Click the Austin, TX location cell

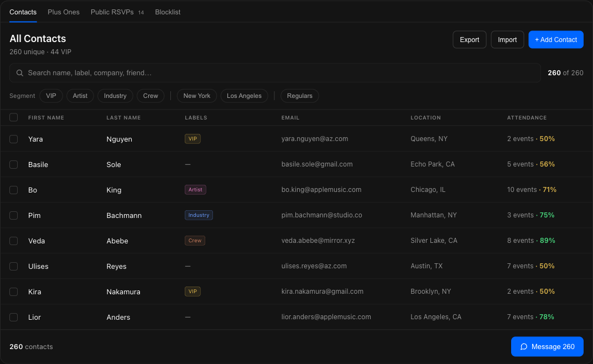[426, 266]
